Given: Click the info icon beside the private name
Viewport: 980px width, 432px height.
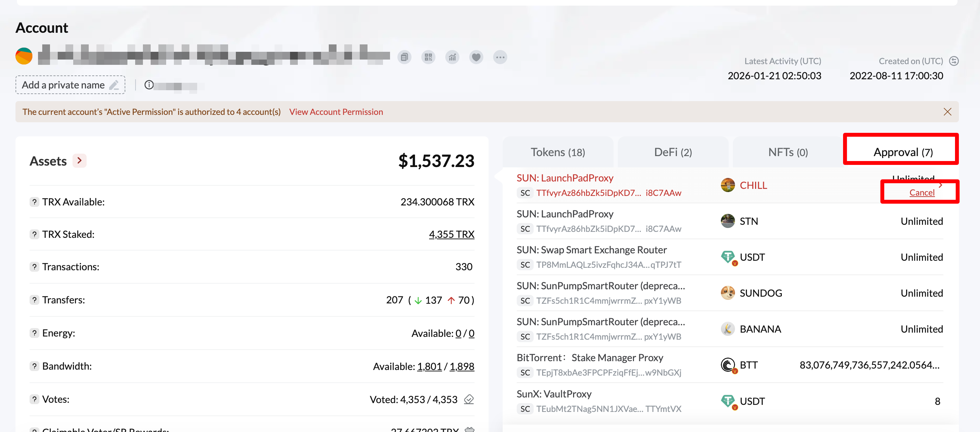Looking at the screenshot, I should tap(149, 85).
